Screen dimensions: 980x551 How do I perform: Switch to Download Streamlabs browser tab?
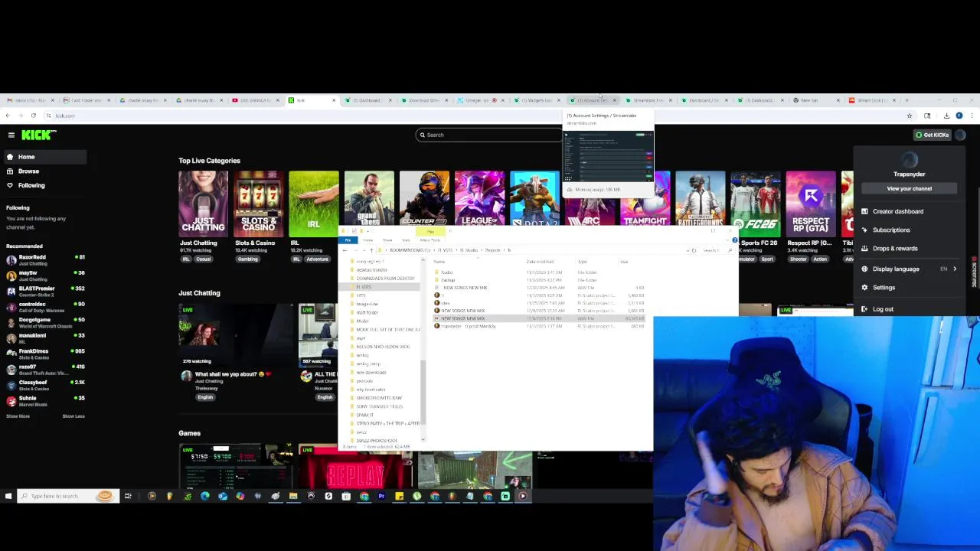tap(423, 100)
